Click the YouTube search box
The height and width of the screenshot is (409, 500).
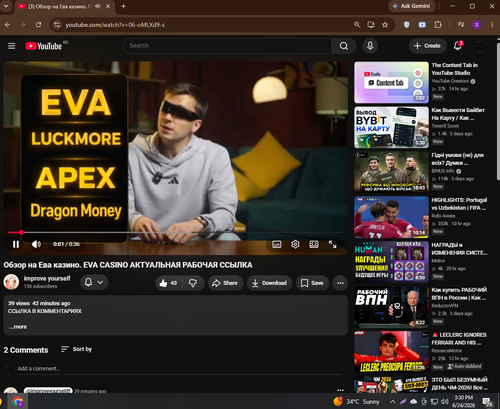tap(227, 46)
